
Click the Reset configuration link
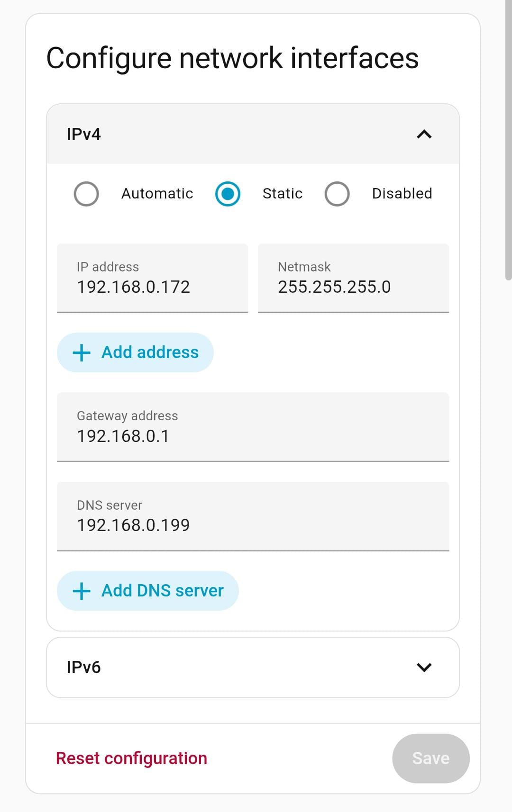click(x=132, y=758)
